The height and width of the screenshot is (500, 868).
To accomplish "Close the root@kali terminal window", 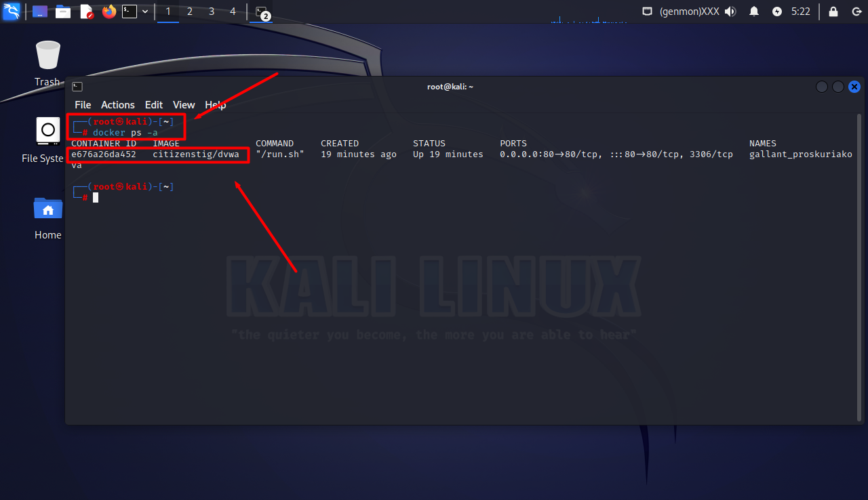I will click(854, 87).
